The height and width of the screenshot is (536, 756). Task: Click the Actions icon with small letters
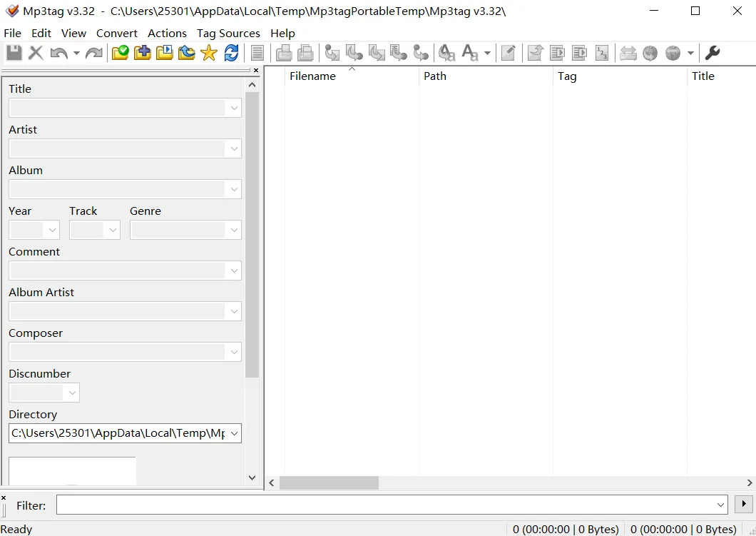click(x=447, y=53)
